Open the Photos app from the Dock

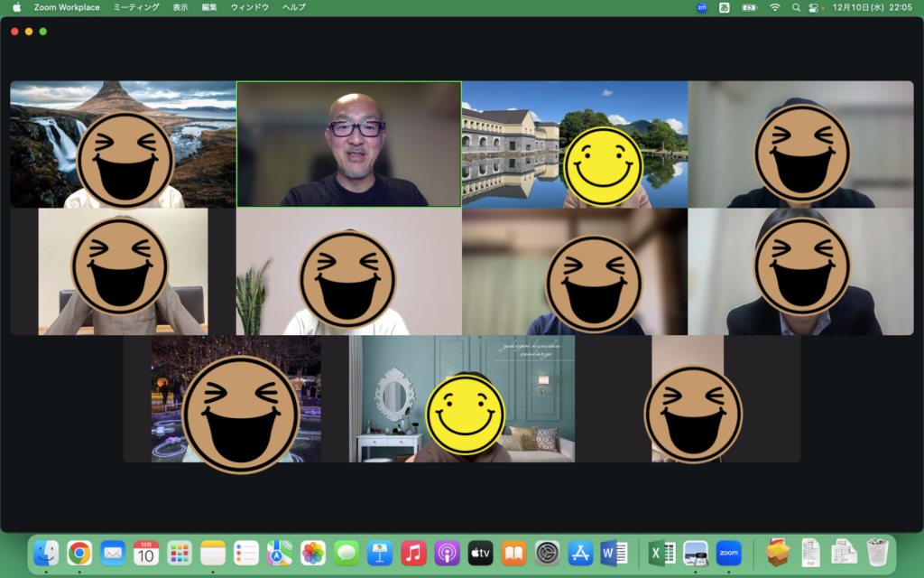[313, 553]
